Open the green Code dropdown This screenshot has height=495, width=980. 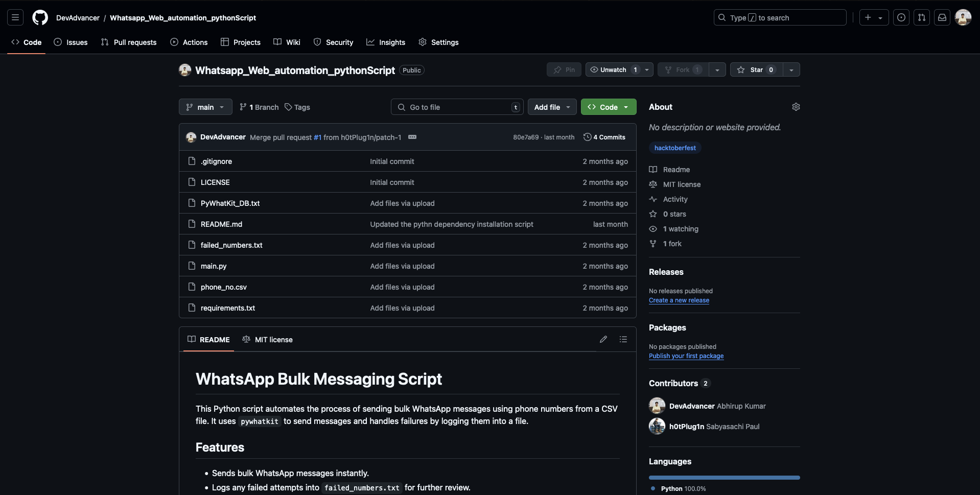pos(609,107)
